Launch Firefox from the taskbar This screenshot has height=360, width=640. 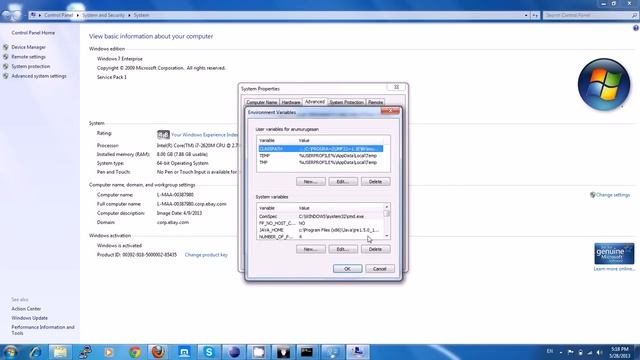[159, 352]
